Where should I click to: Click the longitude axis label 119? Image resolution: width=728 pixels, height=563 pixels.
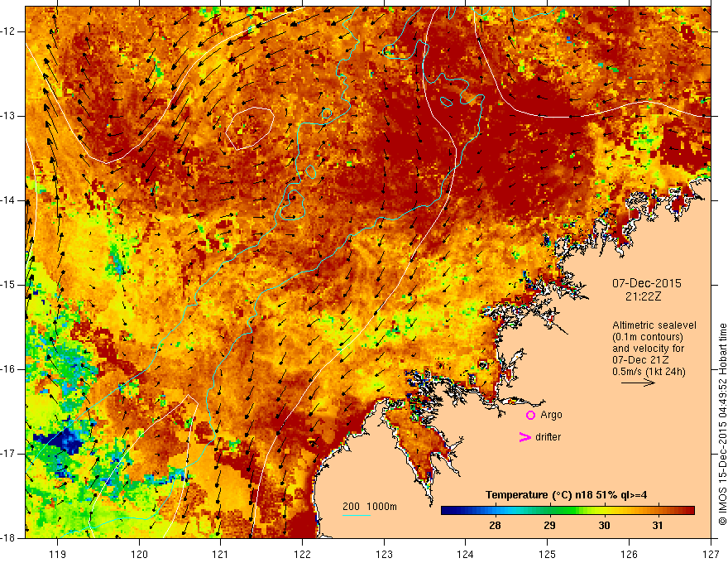click(x=57, y=554)
